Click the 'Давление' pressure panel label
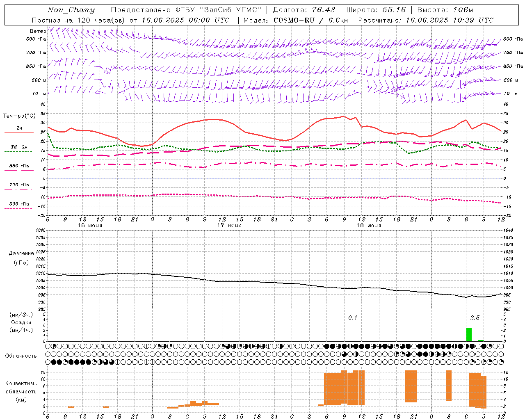 coord(21,253)
